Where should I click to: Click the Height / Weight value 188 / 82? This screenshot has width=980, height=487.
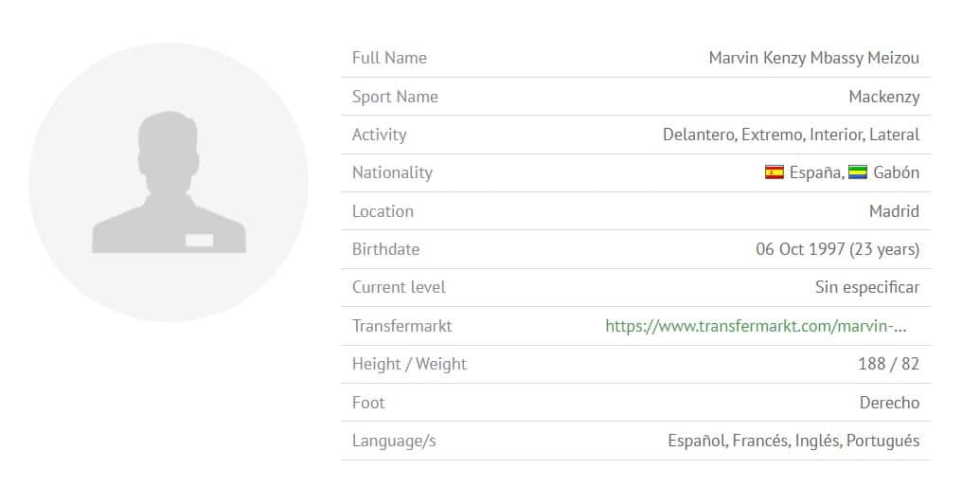(889, 364)
